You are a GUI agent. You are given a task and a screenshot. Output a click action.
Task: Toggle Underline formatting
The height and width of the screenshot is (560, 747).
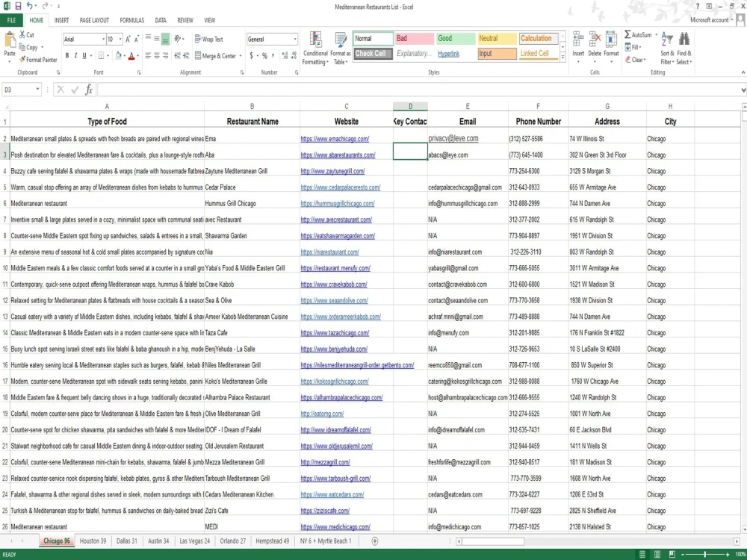point(84,56)
